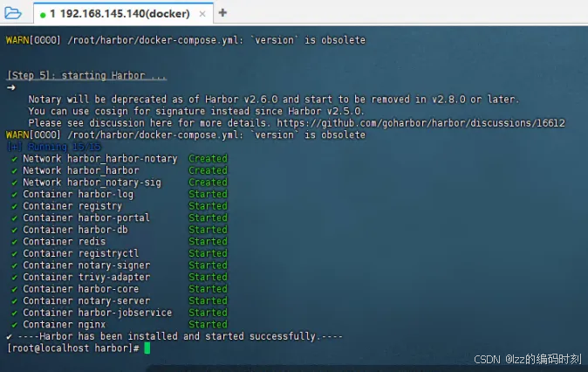
Task: Open the github.com/goharbor discussions URL
Action: click(420, 123)
